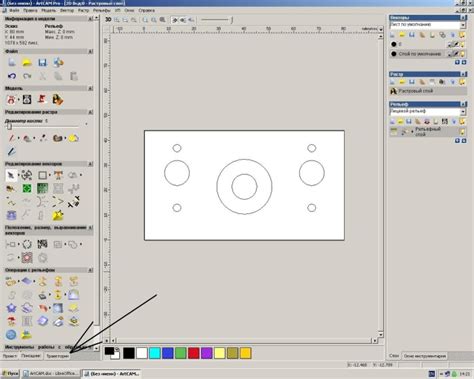Click the yellow flood fill raster icon
This screenshot has width=474, height=379.
pyautogui.click(x=73, y=138)
